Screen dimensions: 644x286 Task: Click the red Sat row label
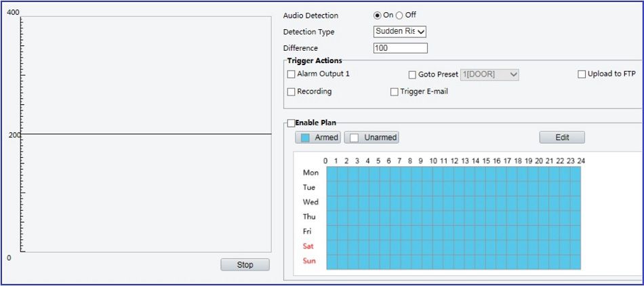(x=308, y=246)
